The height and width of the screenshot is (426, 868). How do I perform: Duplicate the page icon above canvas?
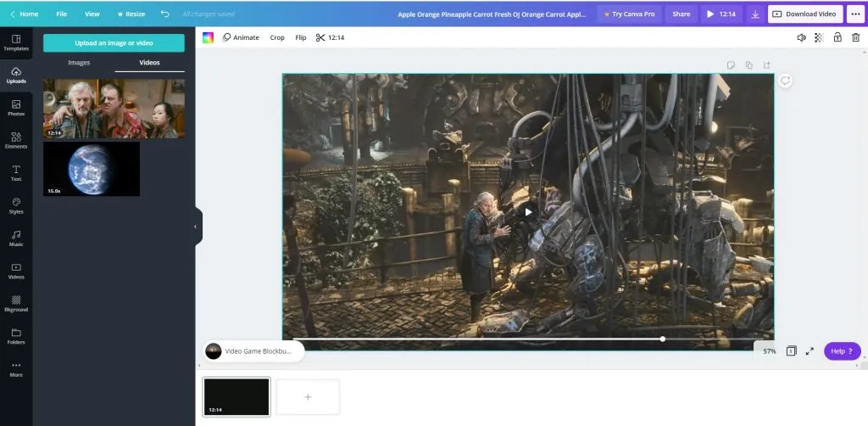click(749, 65)
